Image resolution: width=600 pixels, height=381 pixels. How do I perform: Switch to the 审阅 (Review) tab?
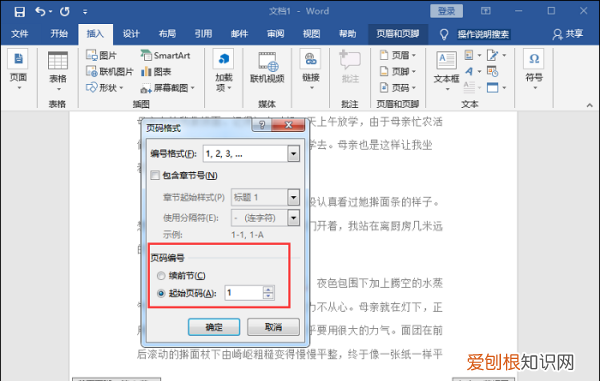coord(276,34)
